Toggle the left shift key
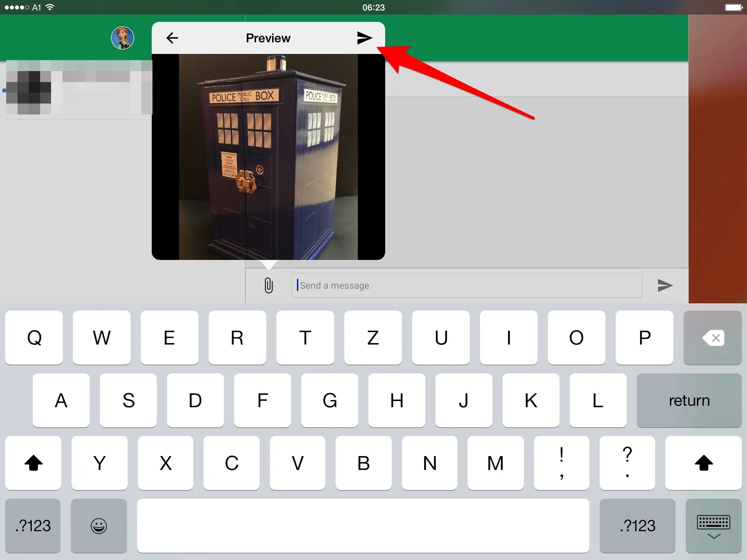The width and height of the screenshot is (747, 560). pyautogui.click(x=33, y=463)
